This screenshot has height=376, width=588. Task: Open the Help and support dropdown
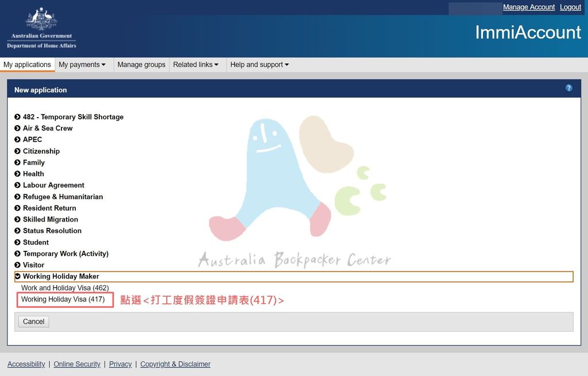[260, 64]
